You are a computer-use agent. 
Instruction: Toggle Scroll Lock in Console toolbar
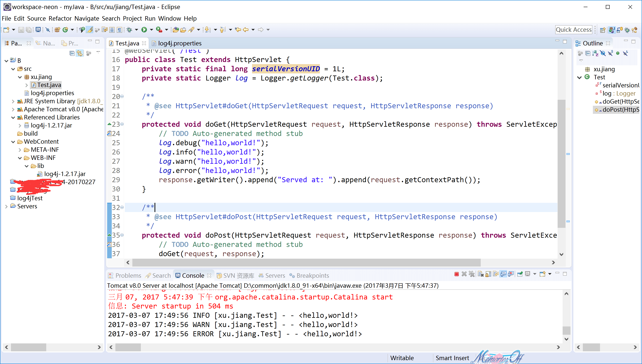click(x=488, y=274)
